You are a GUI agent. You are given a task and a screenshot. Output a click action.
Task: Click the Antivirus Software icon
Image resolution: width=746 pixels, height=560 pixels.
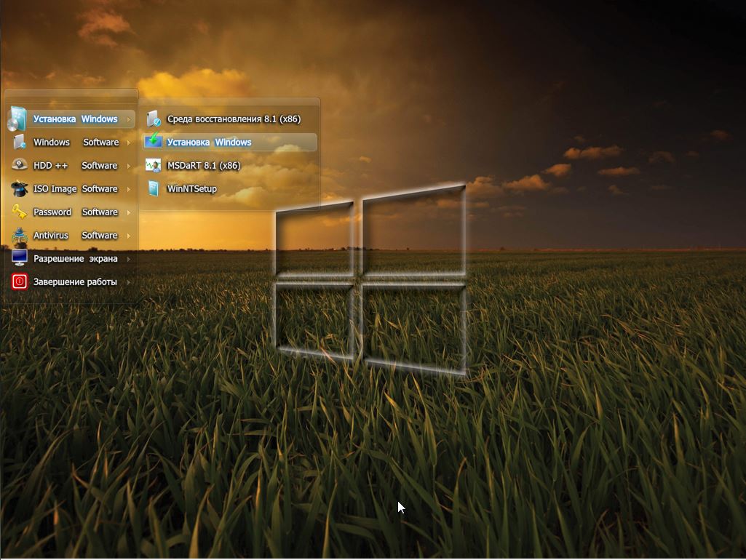pyautogui.click(x=20, y=235)
